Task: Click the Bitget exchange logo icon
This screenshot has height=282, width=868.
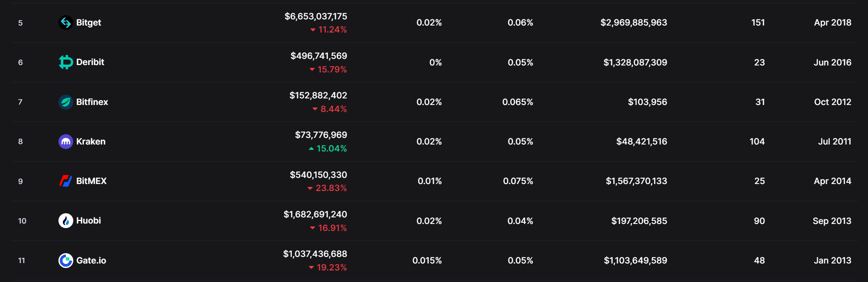Action: tap(65, 23)
